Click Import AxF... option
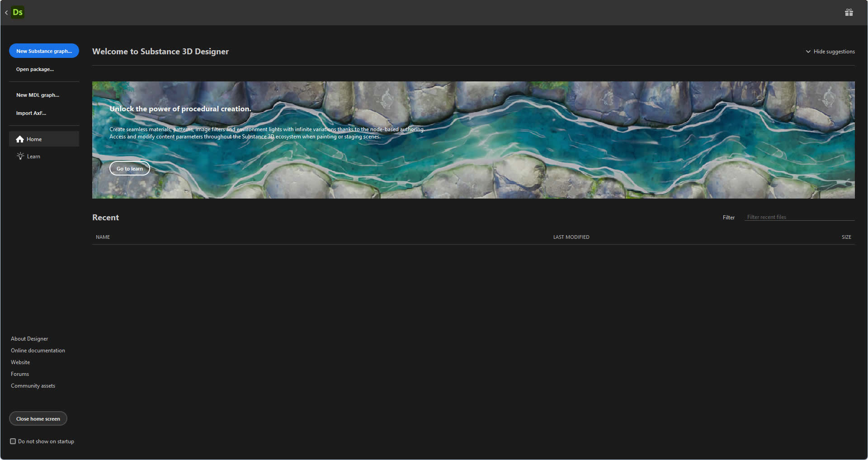This screenshot has height=460, width=868. click(x=31, y=113)
